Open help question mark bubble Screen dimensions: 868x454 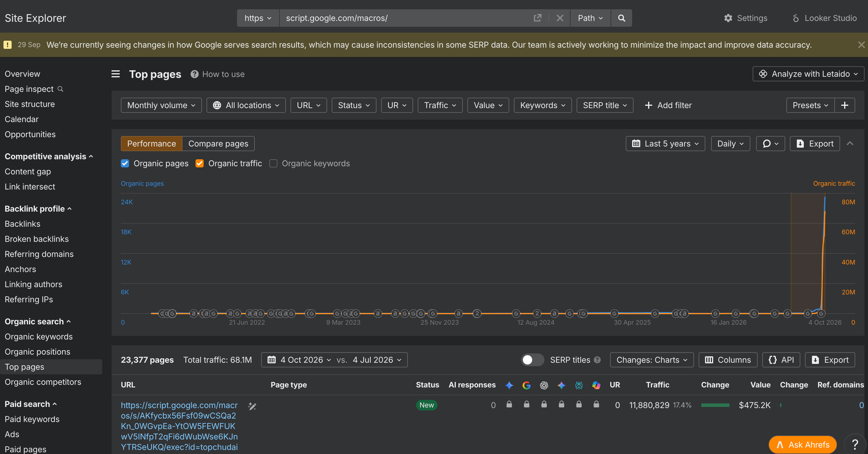click(855, 445)
